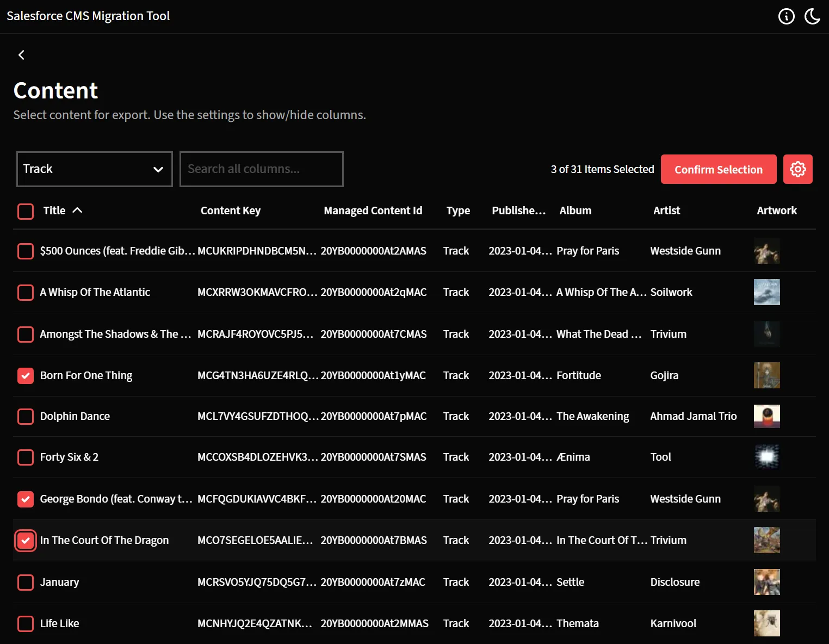Navigate back using the chevron arrow

[x=21, y=55]
